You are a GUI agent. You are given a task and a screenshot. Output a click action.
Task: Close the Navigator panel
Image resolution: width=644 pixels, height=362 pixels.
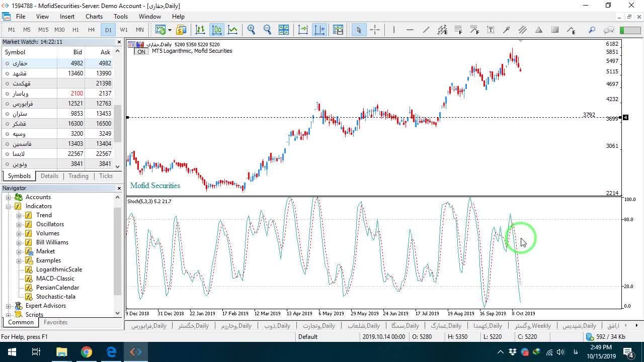pos(119,188)
